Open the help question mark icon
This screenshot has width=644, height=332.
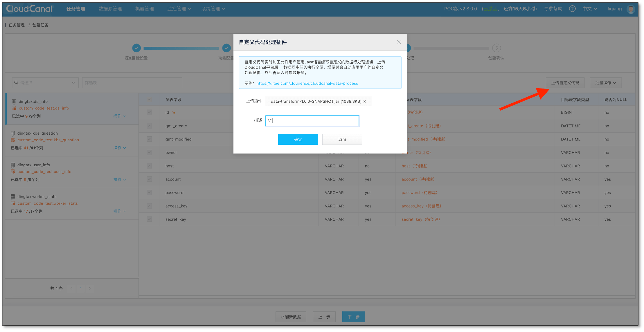pyautogui.click(x=572, y=9)
